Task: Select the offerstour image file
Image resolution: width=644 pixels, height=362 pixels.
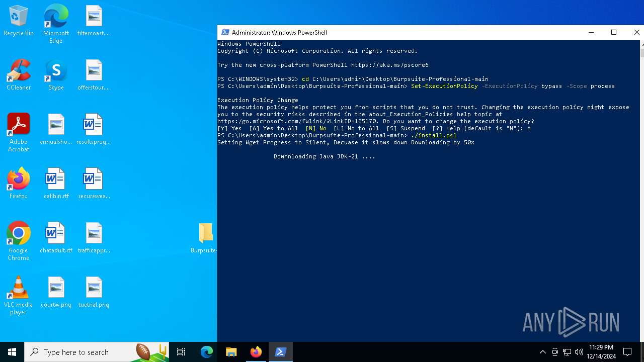Action: point(94,75)
